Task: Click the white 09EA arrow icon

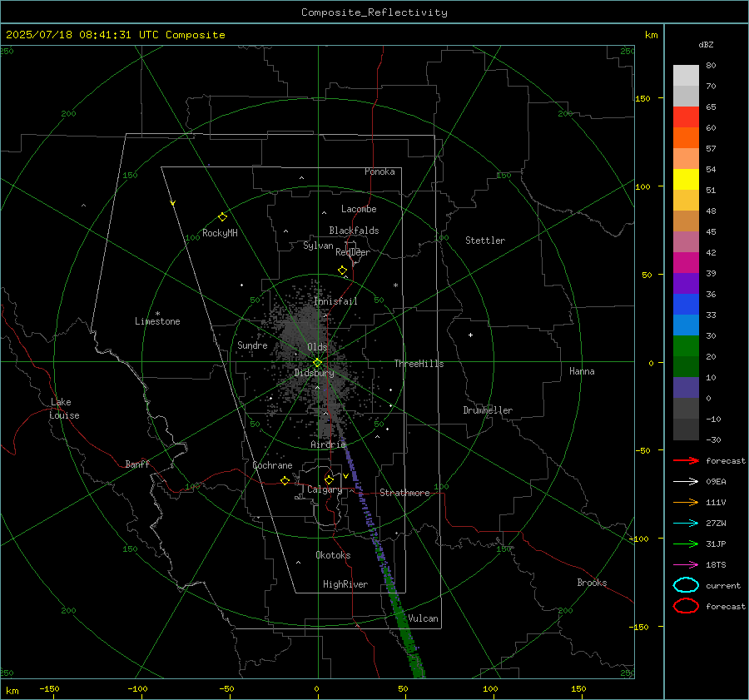Action: click(x=686, y=481)
